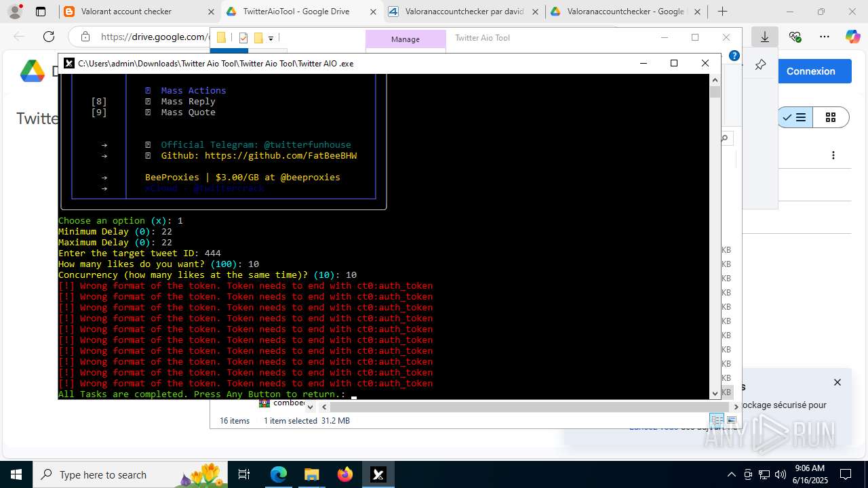Open the Edge tab actions menu icon
The width and height of the screenshot is (868, 488).
[x=41, y=12]
